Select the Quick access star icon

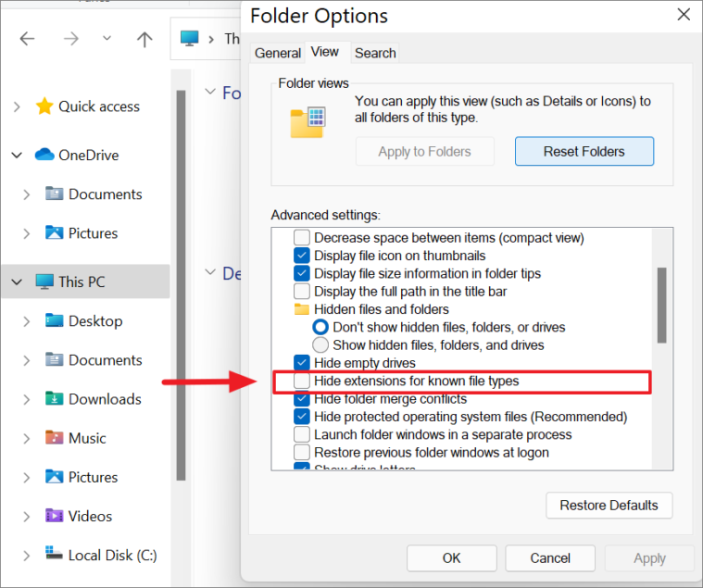(44, 106)
